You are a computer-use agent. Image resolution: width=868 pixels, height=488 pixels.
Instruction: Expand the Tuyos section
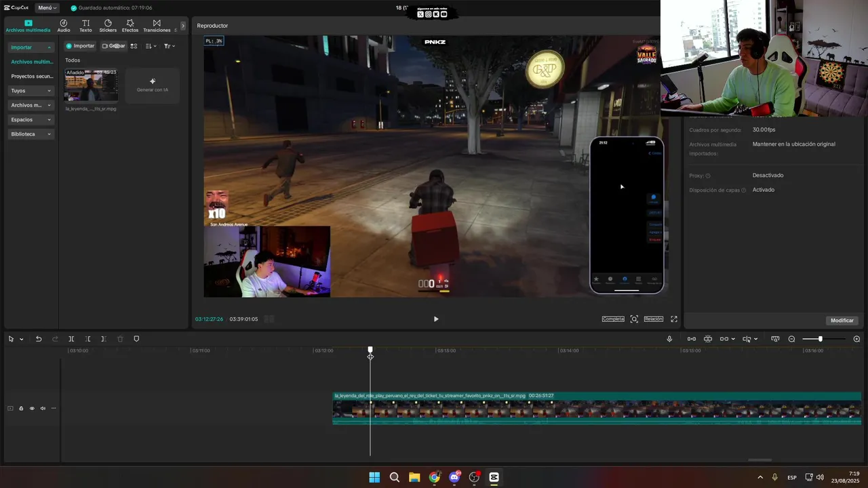(x=31, y=91)
